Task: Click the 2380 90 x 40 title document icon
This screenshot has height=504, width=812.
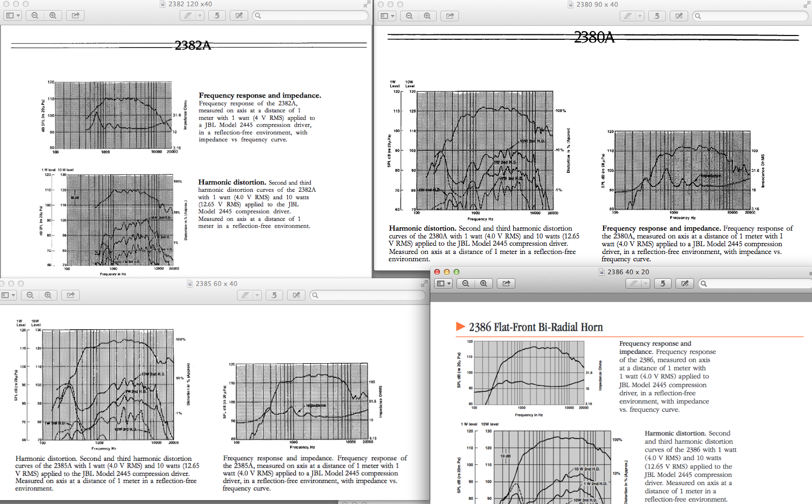Action: tap(571, 4)
